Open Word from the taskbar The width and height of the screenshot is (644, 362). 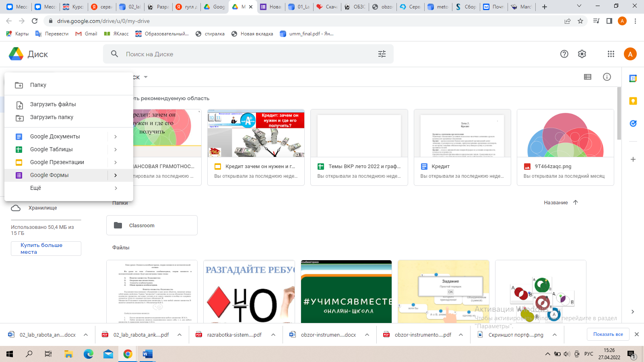click(147, 354)
